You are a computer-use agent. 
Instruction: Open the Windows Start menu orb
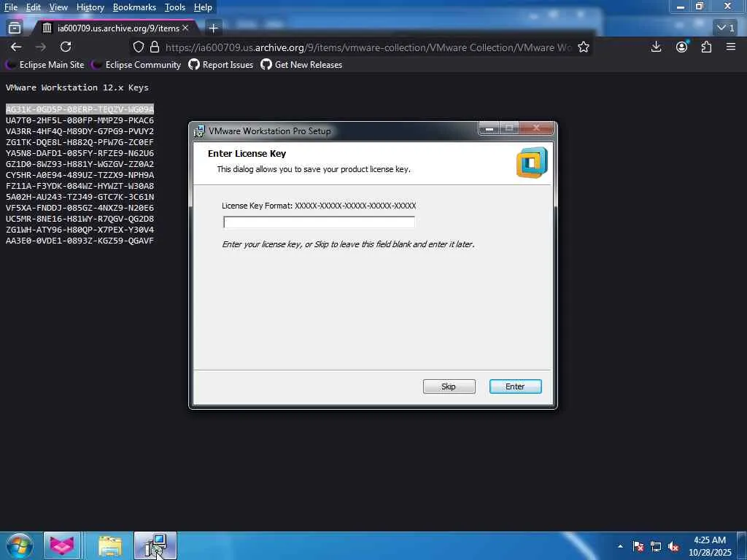(x=19, y=545)
